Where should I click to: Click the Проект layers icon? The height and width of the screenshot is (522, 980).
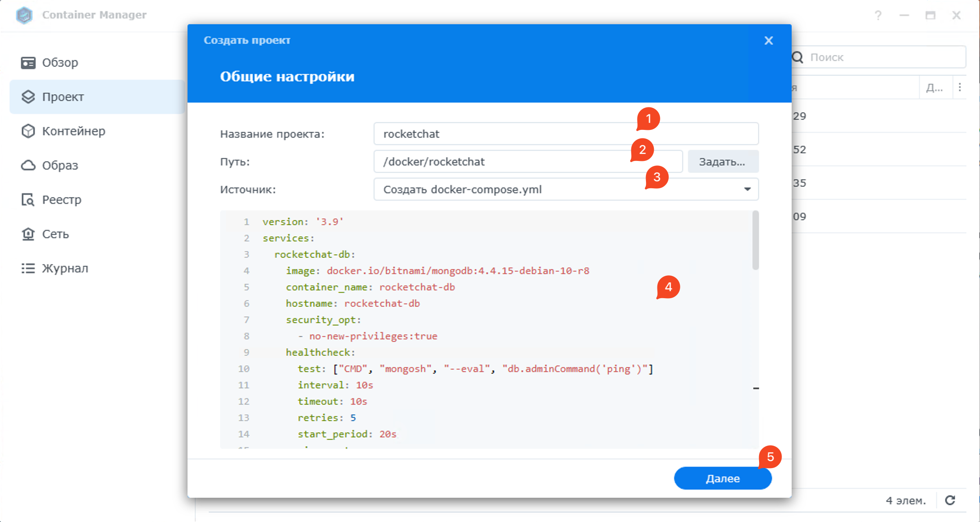[x=28, y=97]
